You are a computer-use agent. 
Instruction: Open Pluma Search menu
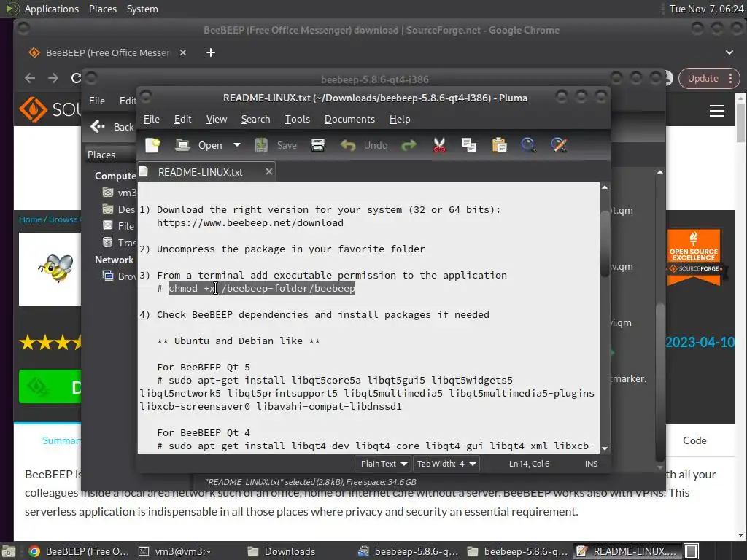point(255,119)
